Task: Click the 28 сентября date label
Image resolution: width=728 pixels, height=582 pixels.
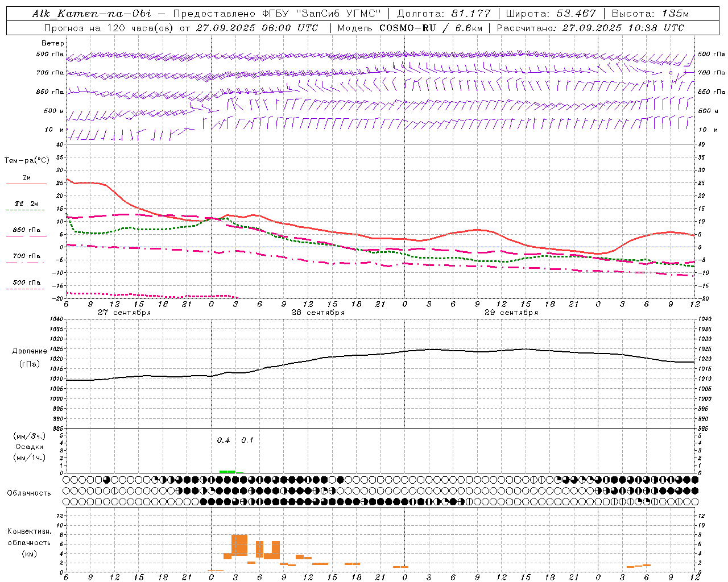Action: coord(318,313)
